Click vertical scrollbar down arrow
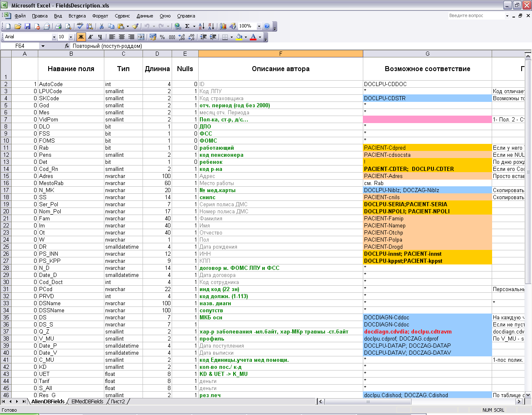The image size is (532, 415). 528,395
